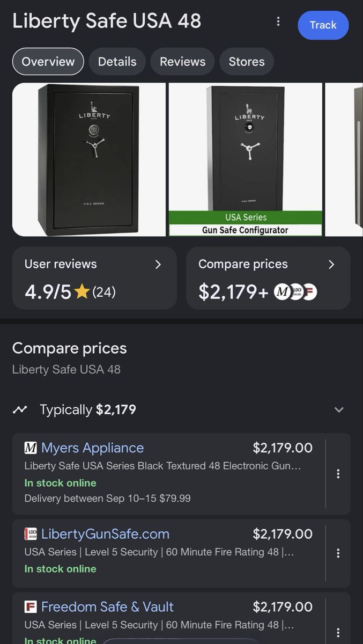View the first Liberty safe product image
The width and height of the screenshot is (363, 644).
[89, 159]
